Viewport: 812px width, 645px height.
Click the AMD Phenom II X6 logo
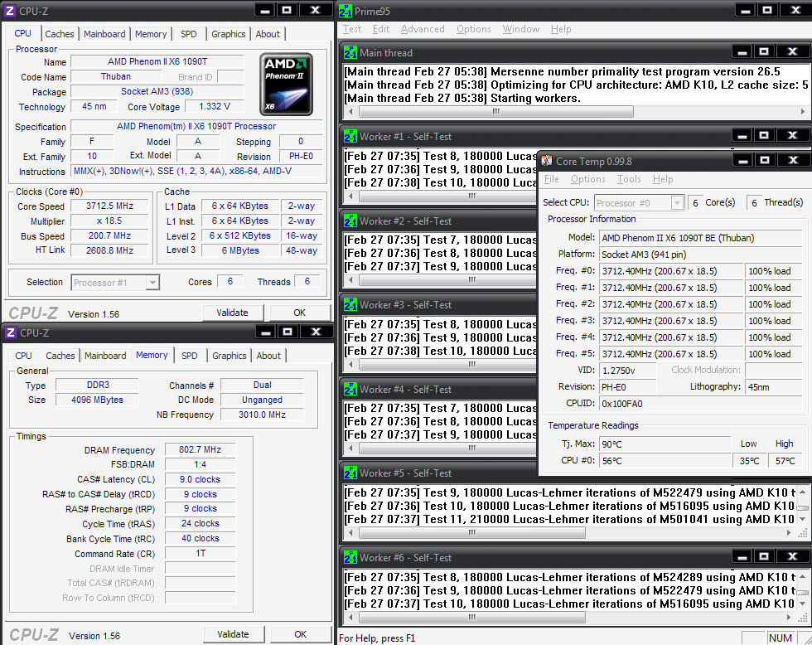tap(286, 84)
